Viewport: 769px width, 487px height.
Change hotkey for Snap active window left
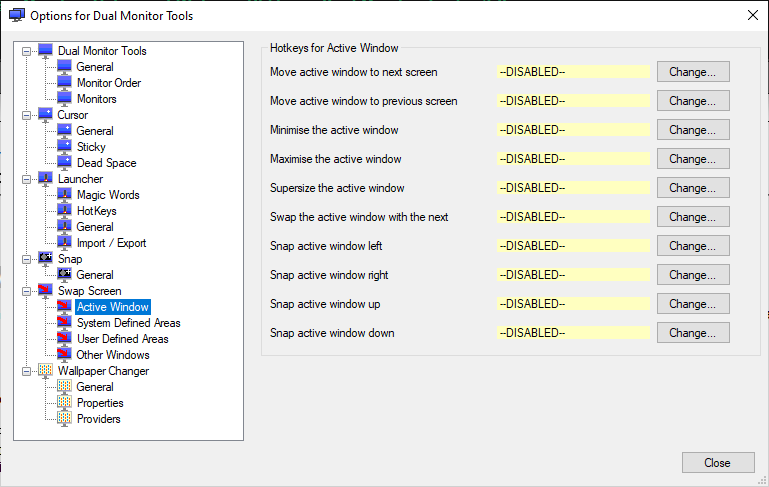693,245
